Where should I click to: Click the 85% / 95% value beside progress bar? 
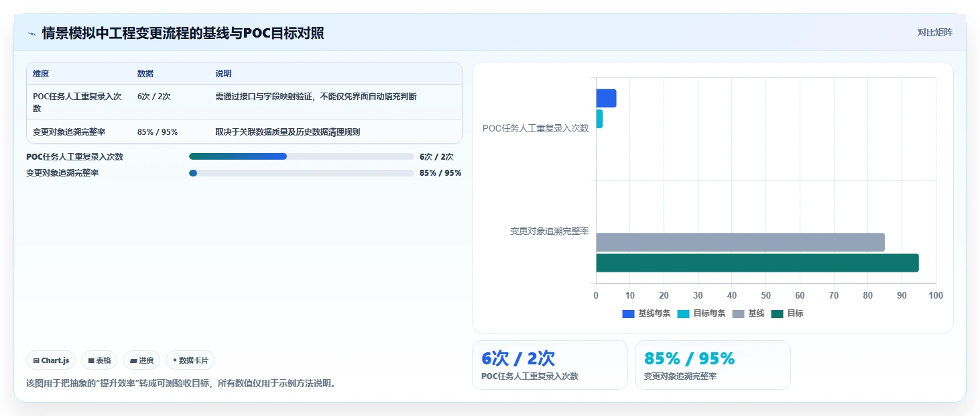(x=440, y=173)
